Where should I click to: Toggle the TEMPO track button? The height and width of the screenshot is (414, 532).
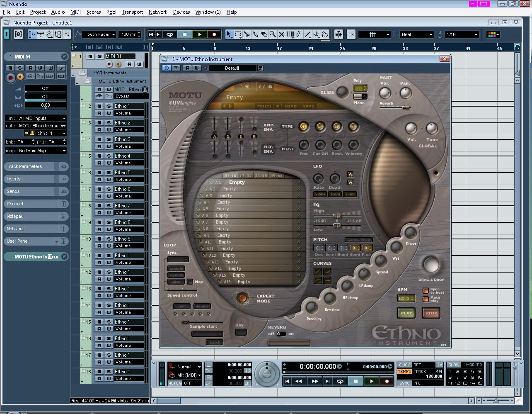[404, 372]
